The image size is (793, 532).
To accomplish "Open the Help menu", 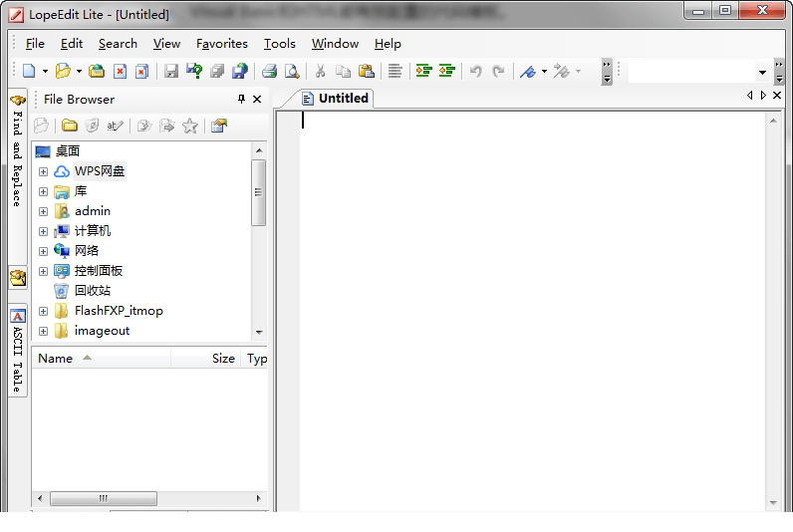I will tap(388, 44).
